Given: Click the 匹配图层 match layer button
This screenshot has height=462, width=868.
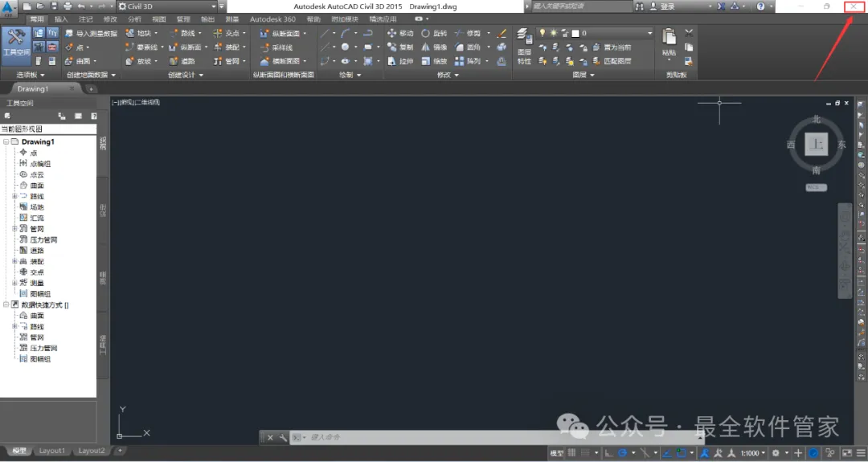Looking at the screenshot, I should point(612,61).
